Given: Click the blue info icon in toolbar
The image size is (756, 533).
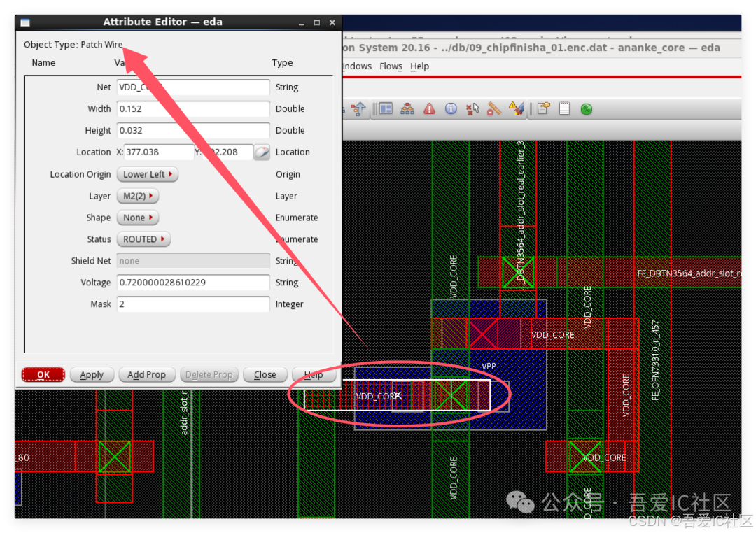Looking at the screenshot, I should point(451,108).
